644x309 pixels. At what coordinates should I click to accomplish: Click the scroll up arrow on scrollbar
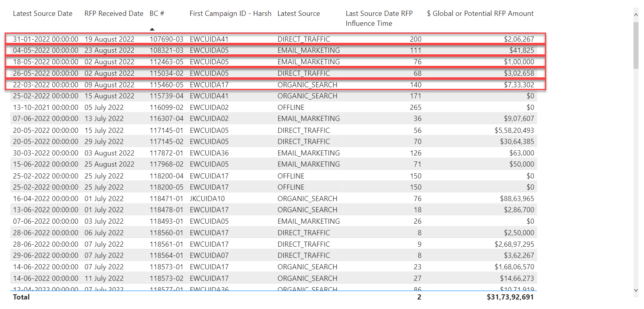coord(636,15)
